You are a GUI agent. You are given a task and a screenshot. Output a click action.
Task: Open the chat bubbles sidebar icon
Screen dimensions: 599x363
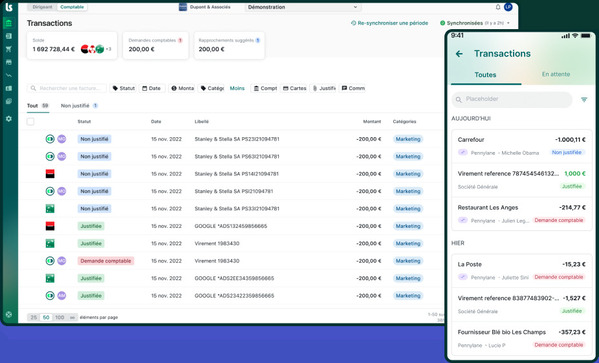9,101
